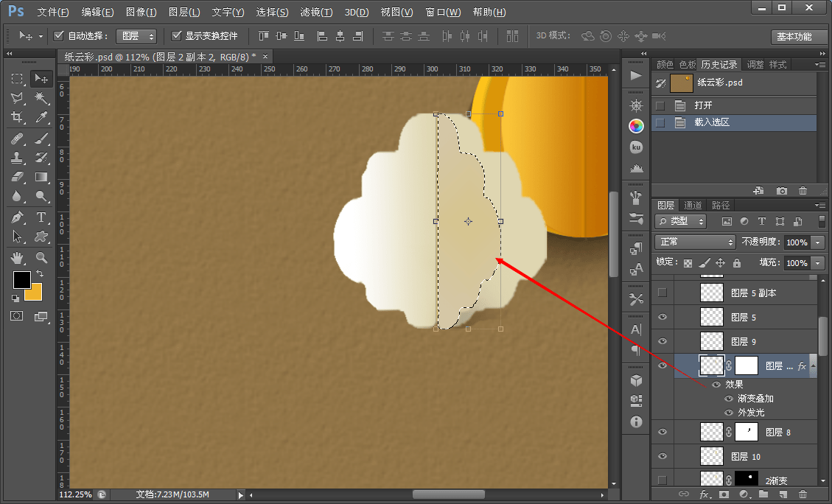Open the history panel flyout menu
The height and width of the screenshot is (504, 832).
[x=820, y=64]
